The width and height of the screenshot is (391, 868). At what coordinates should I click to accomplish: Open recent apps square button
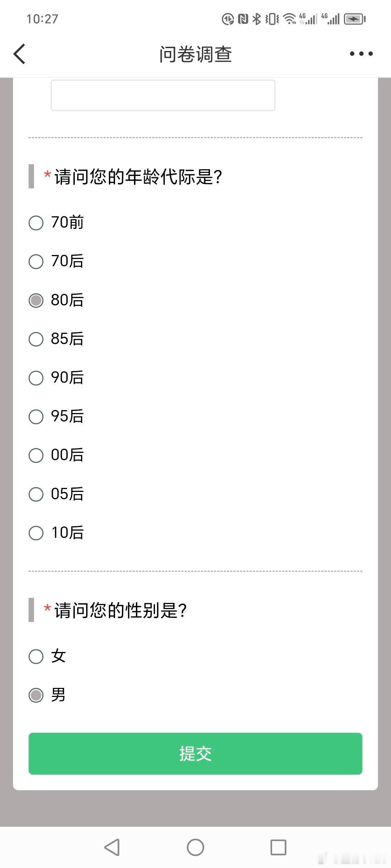(278, 847)
